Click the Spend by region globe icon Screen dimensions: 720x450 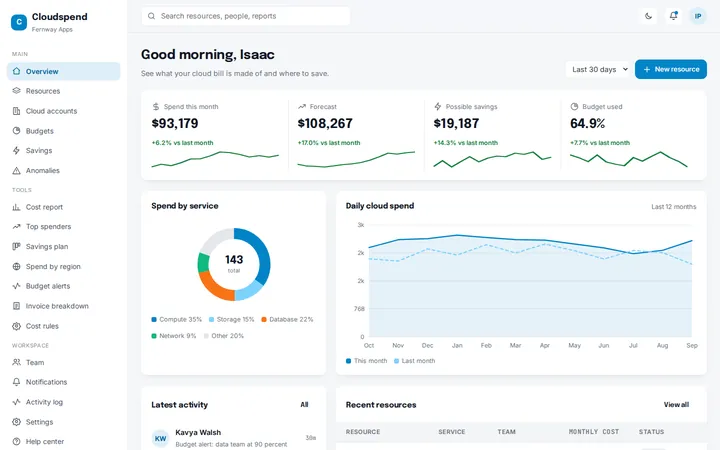coord(17,266)
